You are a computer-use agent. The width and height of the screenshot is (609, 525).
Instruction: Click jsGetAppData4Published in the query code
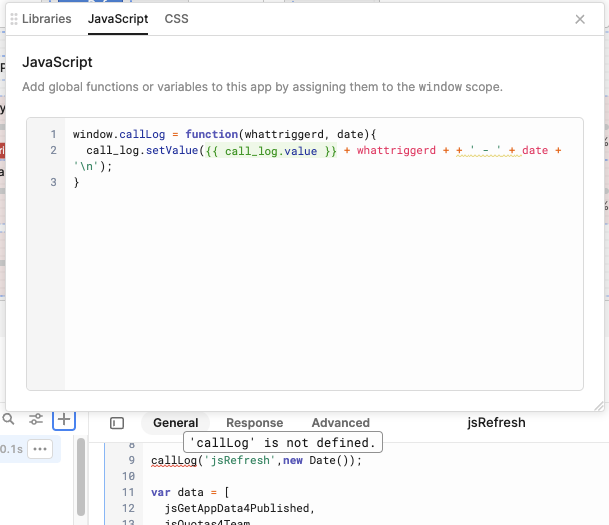237,508
